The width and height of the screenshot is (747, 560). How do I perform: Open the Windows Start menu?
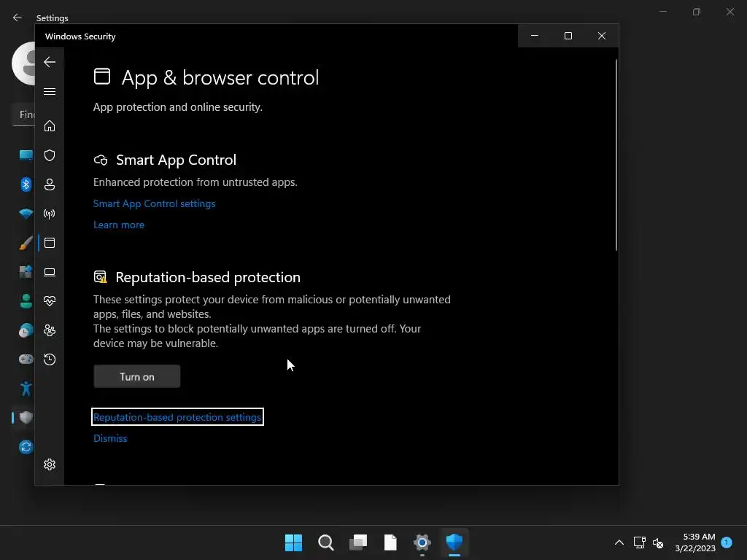(293, 542)
